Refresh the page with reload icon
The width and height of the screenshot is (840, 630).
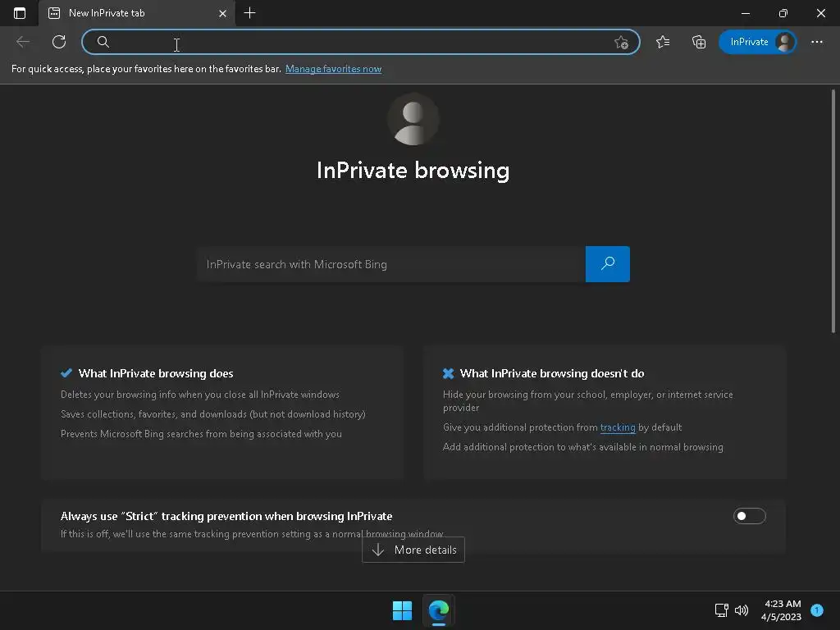click(x=59, y=42)
